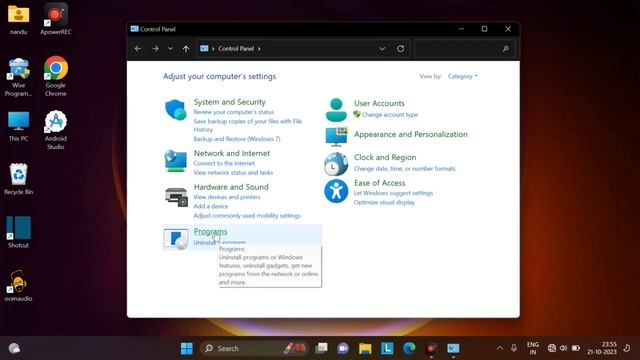
Task: Open the Appearance and Personalization monitor icon
Action: tap(336, 136)
